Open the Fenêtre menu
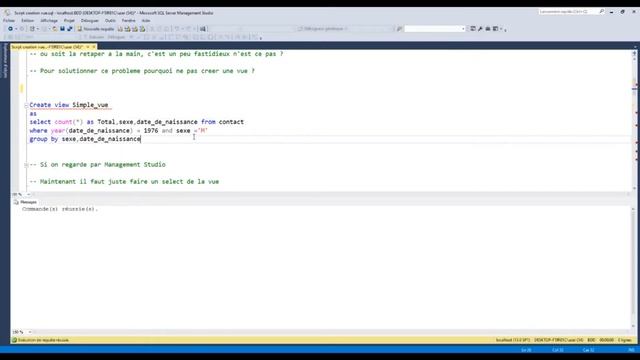 [x=129, y=20]
